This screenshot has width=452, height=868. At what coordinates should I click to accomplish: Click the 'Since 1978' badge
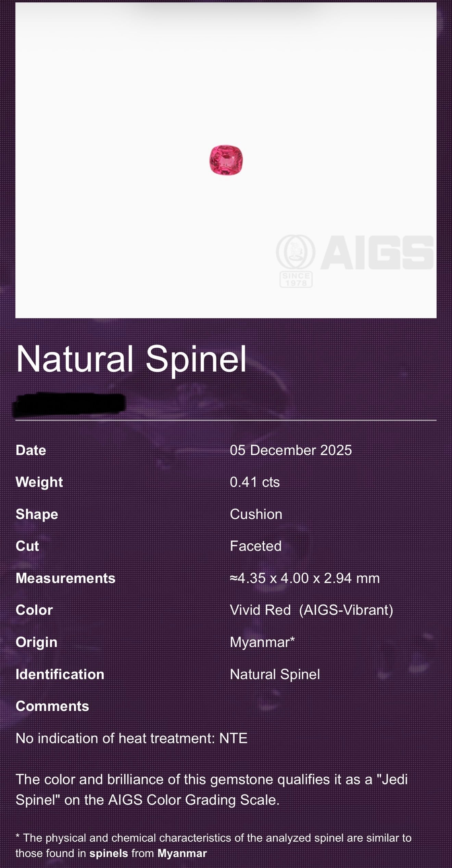click(296, 280)
